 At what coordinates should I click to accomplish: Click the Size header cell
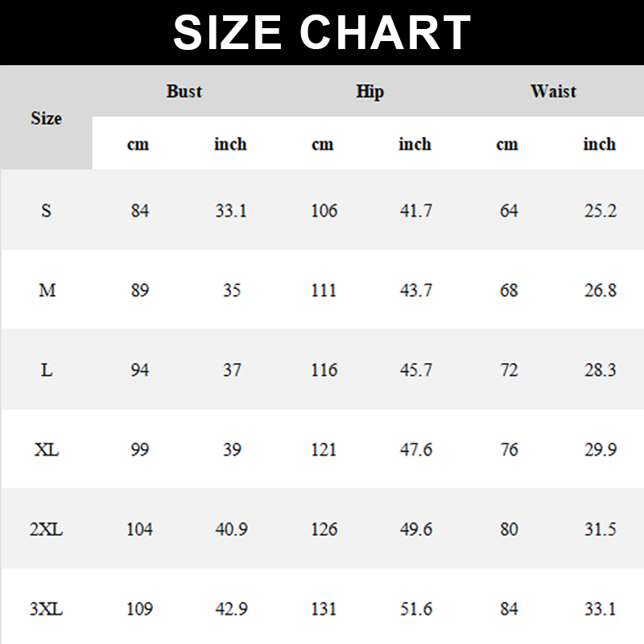[46, 118]
